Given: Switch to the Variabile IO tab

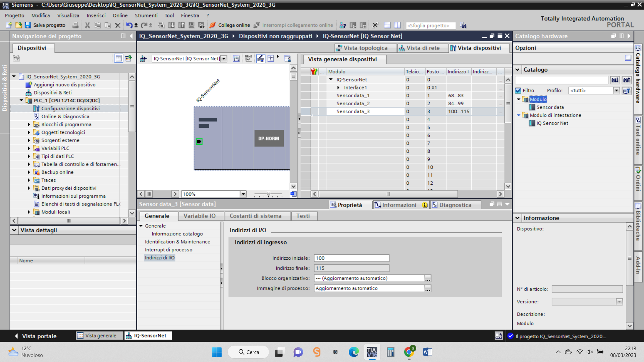Looking at the screenshot, I should point(199,216).
